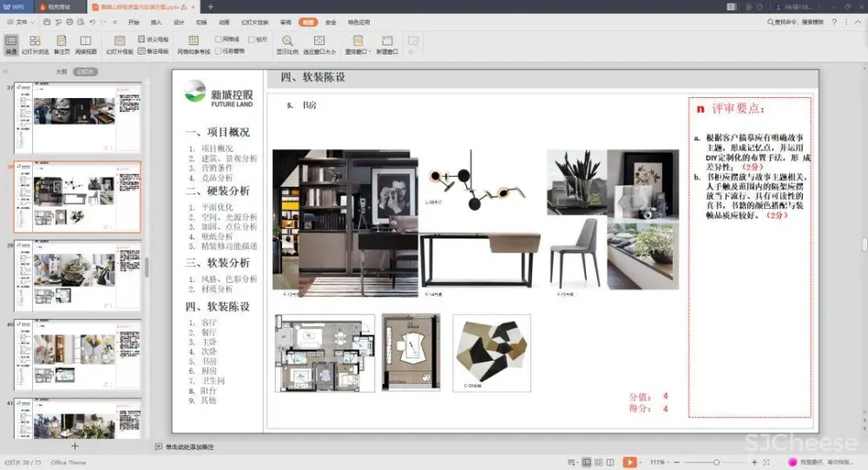Open the 幻灯片母版 slide master

coord(120,45)
